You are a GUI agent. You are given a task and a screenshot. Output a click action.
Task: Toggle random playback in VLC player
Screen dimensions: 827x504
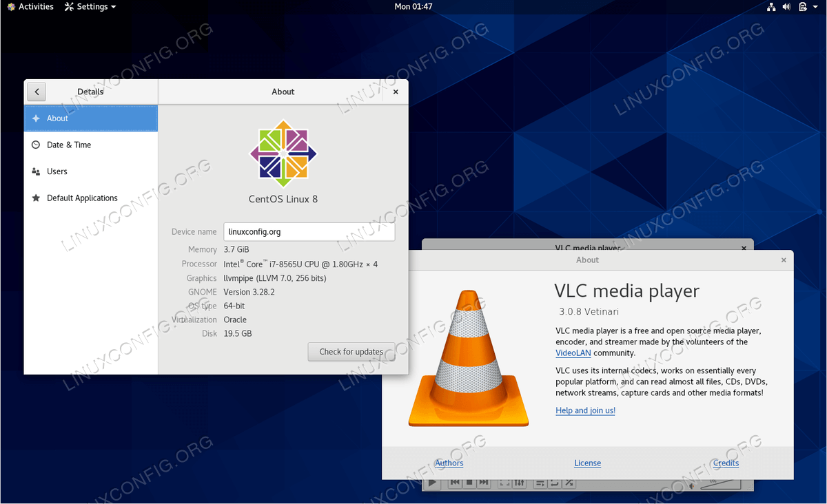570,483
